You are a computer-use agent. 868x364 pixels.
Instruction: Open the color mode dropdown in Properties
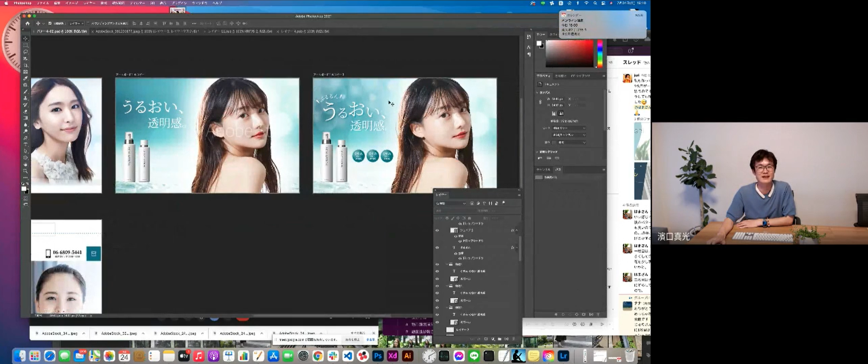coord(569,128)
